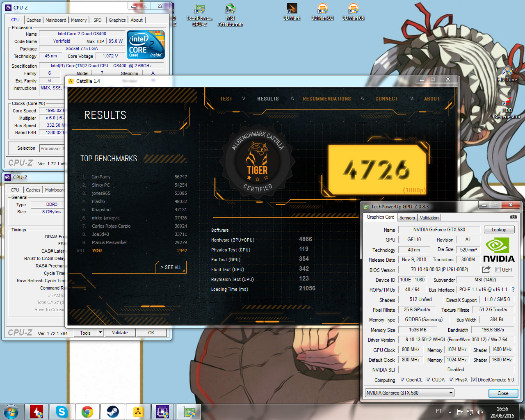This screenshot has width=525, height=420.
Task: Click the 4726 score panel in Catzilla
Action: point(377,169)
